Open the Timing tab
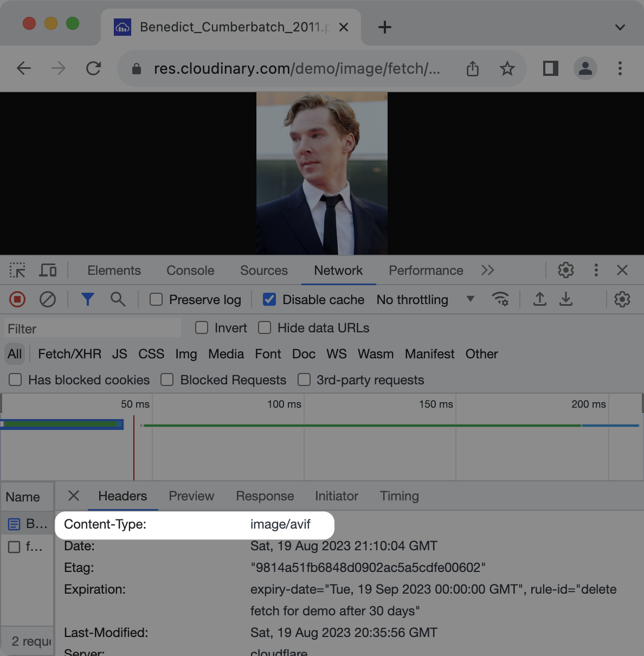 [x=400, y=496]
